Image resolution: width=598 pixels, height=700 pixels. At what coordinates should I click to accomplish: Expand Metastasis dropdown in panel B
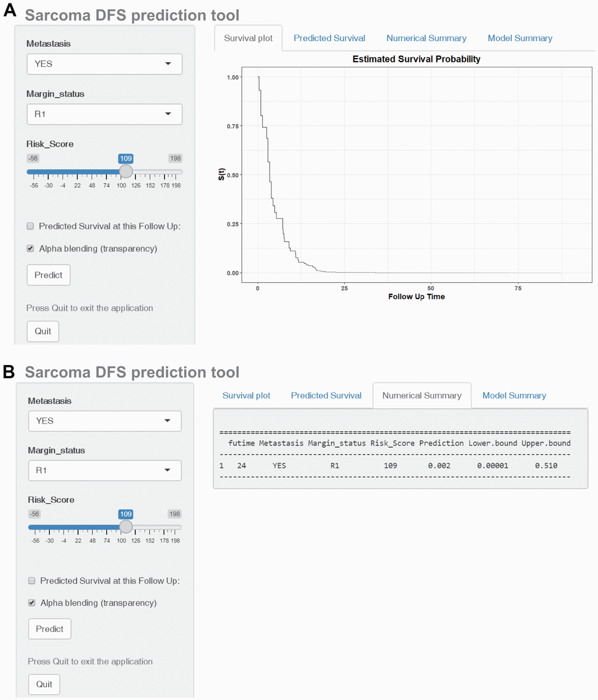(105, 421)
